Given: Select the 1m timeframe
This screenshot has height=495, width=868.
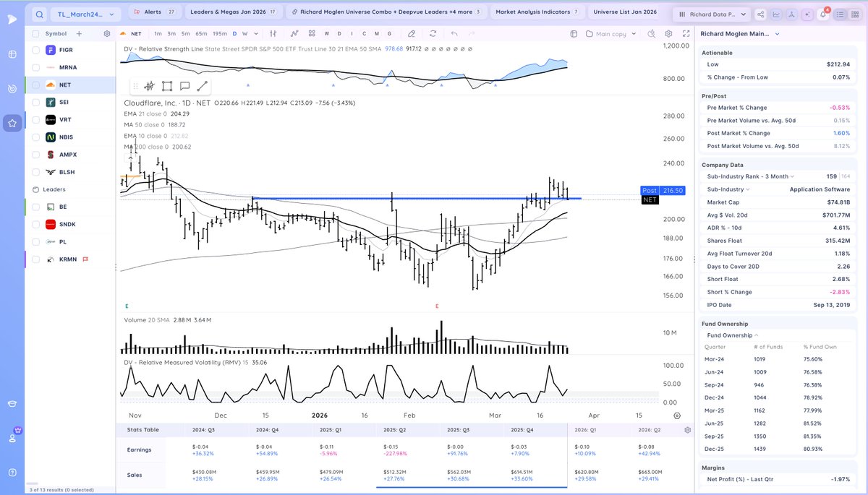Looking at the screenshot, I should point(158,33).
